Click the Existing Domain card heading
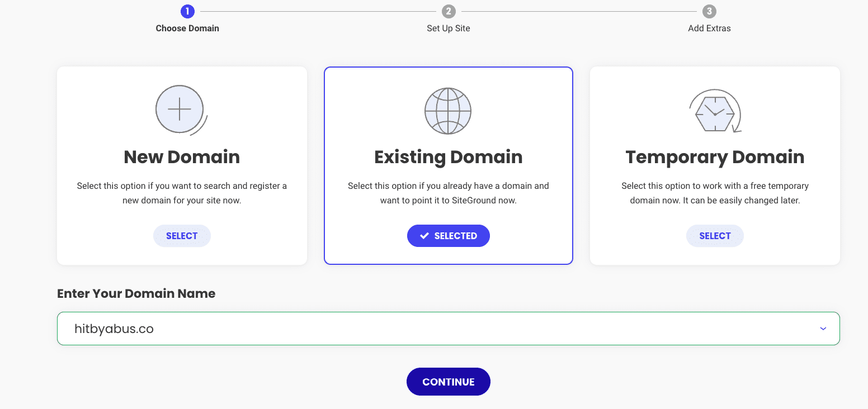This screenshot has width=868, height=409. 448,157
